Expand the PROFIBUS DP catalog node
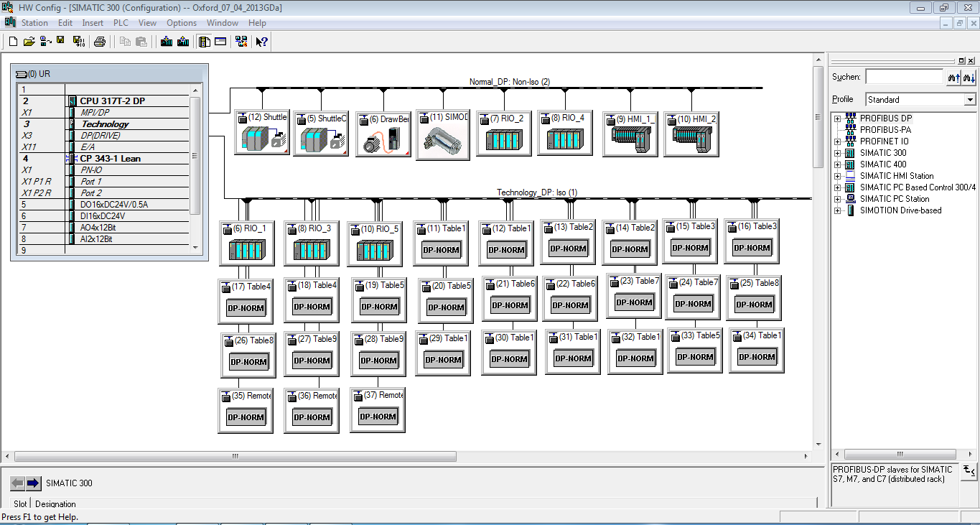Screen dimensions: 980x525 837,119
